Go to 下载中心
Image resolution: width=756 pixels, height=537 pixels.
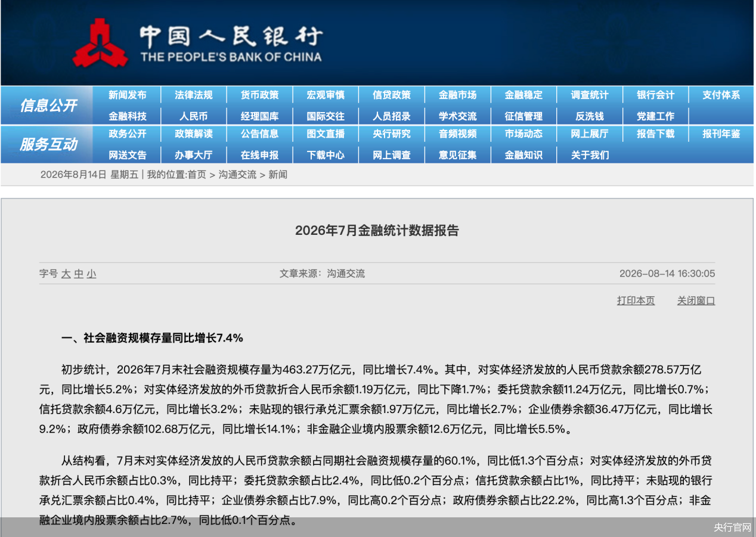coord(326,155)
